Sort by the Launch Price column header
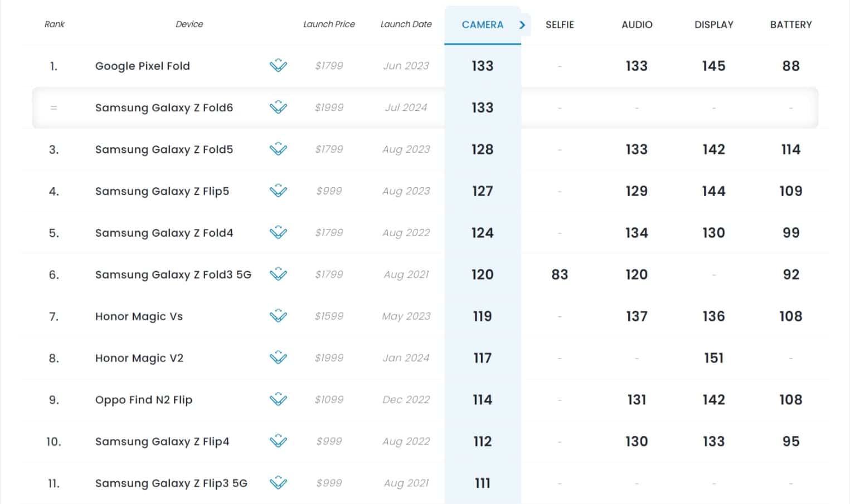Viewport: 850px width, 504px height. [x=329, y=24]
